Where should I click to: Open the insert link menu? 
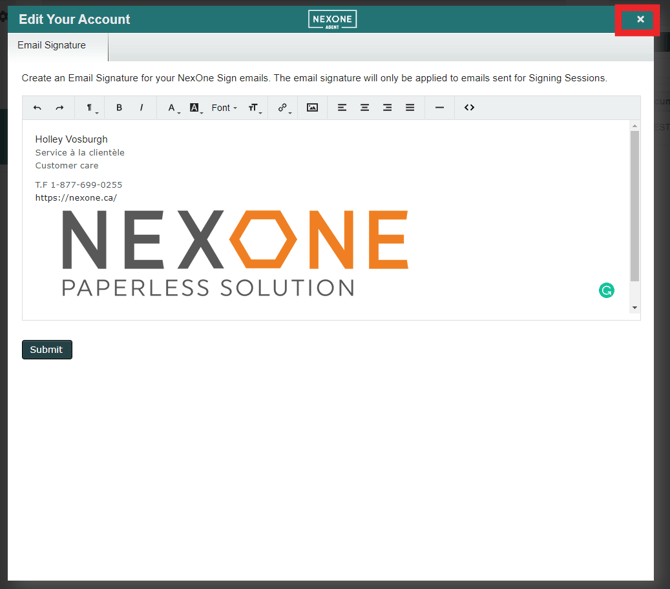coord(284,108)
